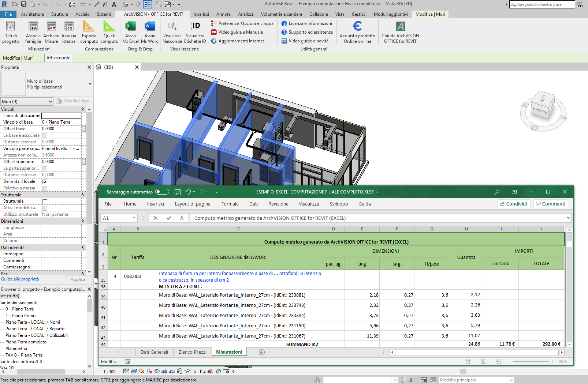
Task: Start Avvia Ms Word
Action: 150,32
